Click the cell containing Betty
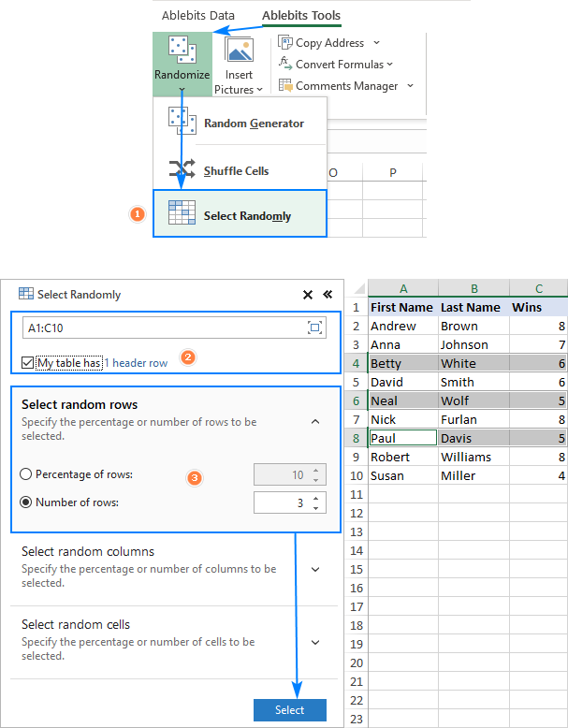 403,363
